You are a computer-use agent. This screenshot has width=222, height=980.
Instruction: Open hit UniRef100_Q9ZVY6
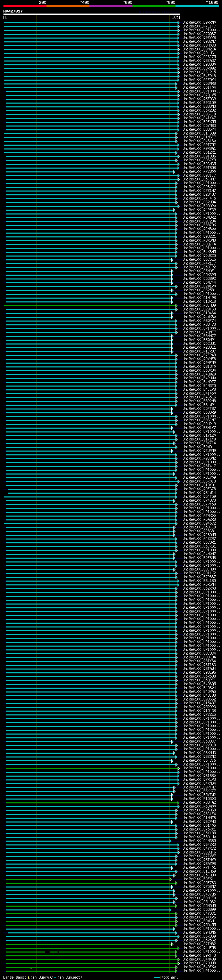tap(199, 38)
